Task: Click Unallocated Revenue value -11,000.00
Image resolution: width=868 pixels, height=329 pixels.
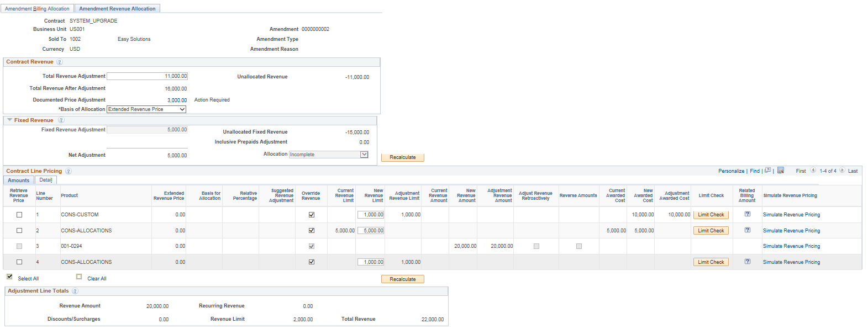Action: 357,77
